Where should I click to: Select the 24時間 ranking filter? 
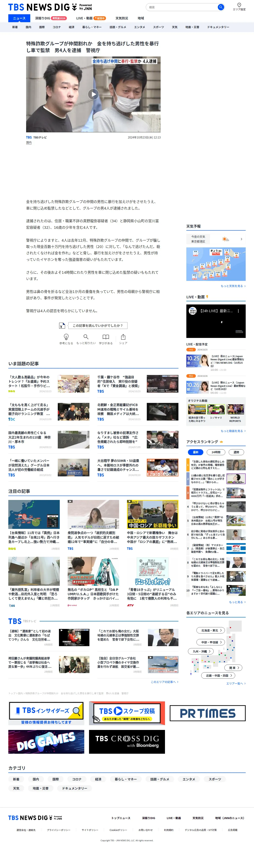[x=216, y=452]
